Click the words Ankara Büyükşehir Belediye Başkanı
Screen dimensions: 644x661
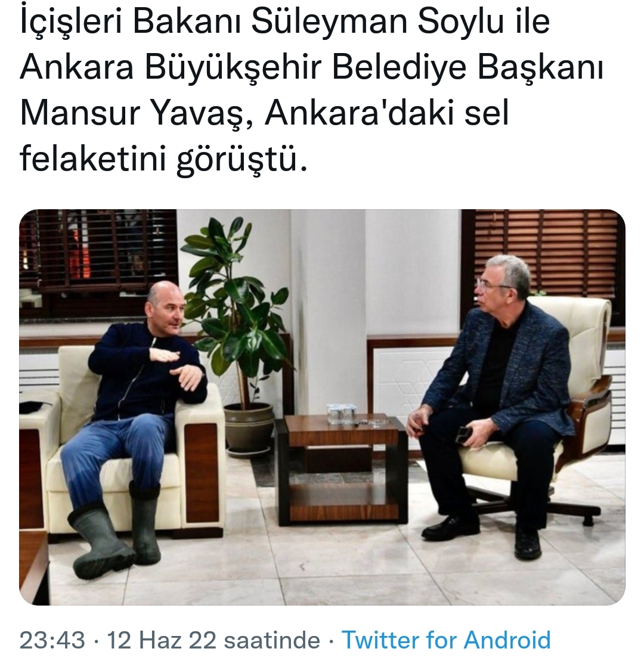[312, 68]
